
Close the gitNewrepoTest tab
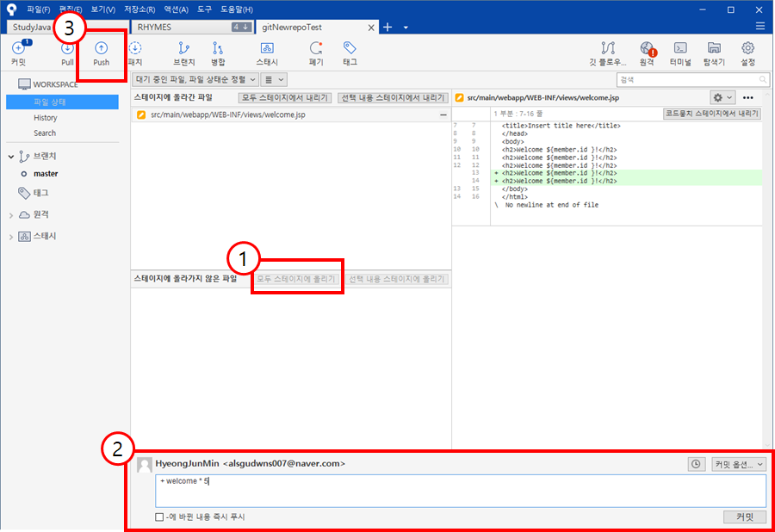click(370, 28)
